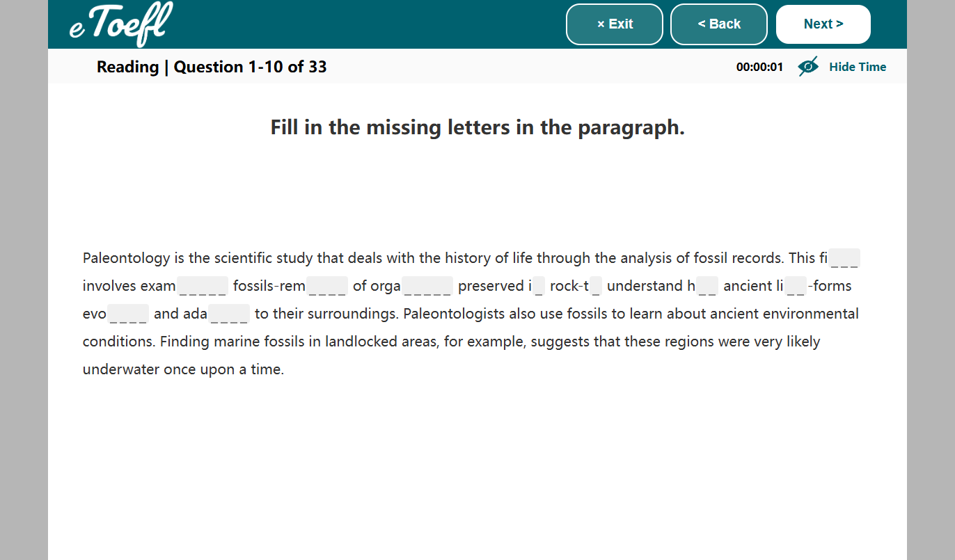
Task: Click the crossed-out eye icon
Action: point(808,66)
